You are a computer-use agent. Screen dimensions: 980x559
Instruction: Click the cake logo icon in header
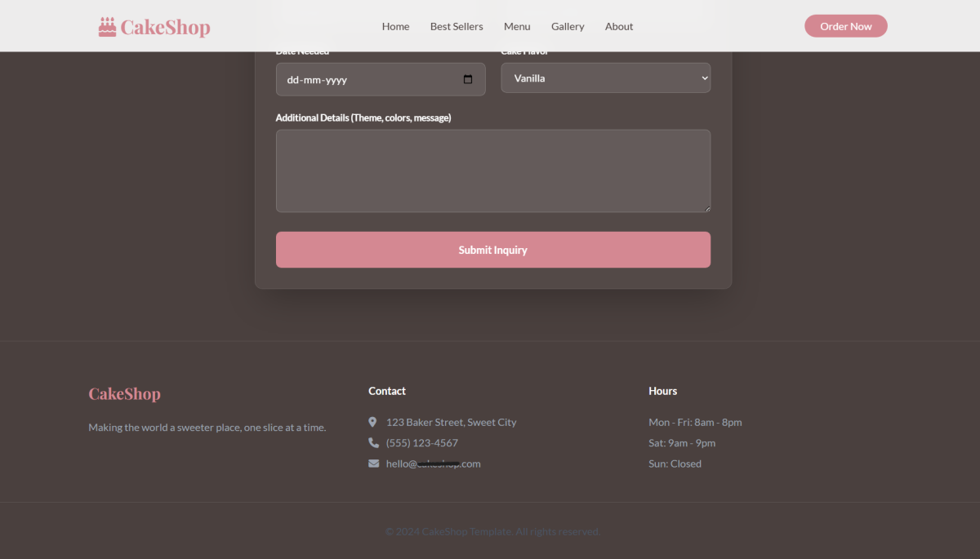click(107, 27)
